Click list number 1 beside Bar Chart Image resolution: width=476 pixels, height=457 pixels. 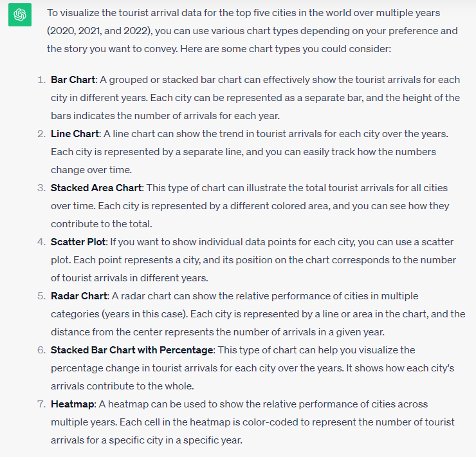tap(41, 80)
